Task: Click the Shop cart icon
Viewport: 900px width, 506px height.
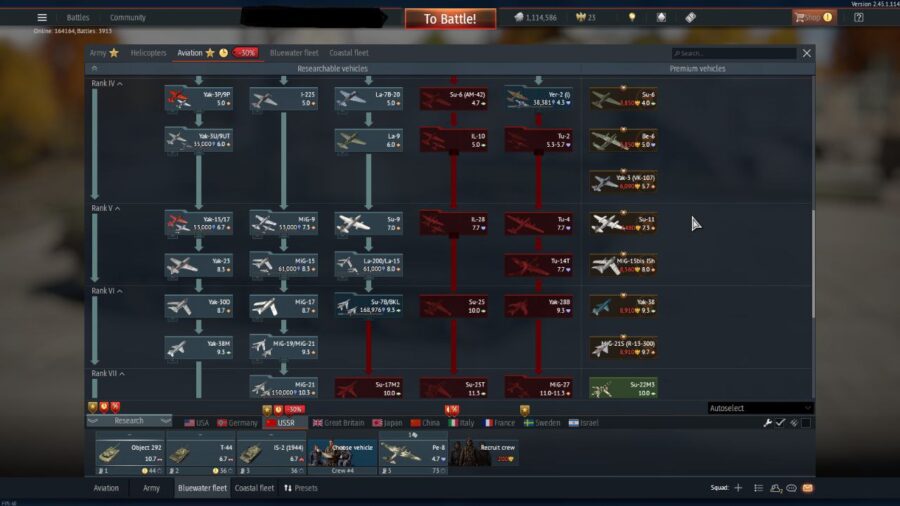Action: click(801, 17)
